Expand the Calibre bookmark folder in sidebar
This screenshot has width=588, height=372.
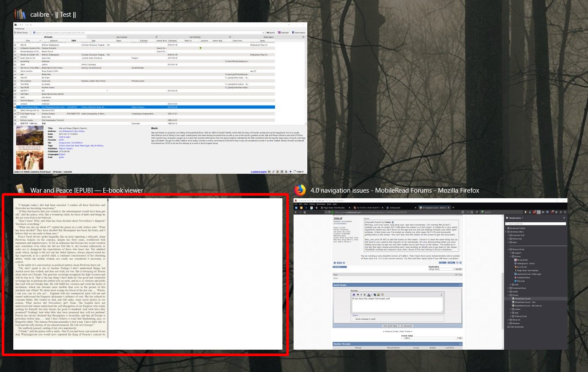pos(510,308)
